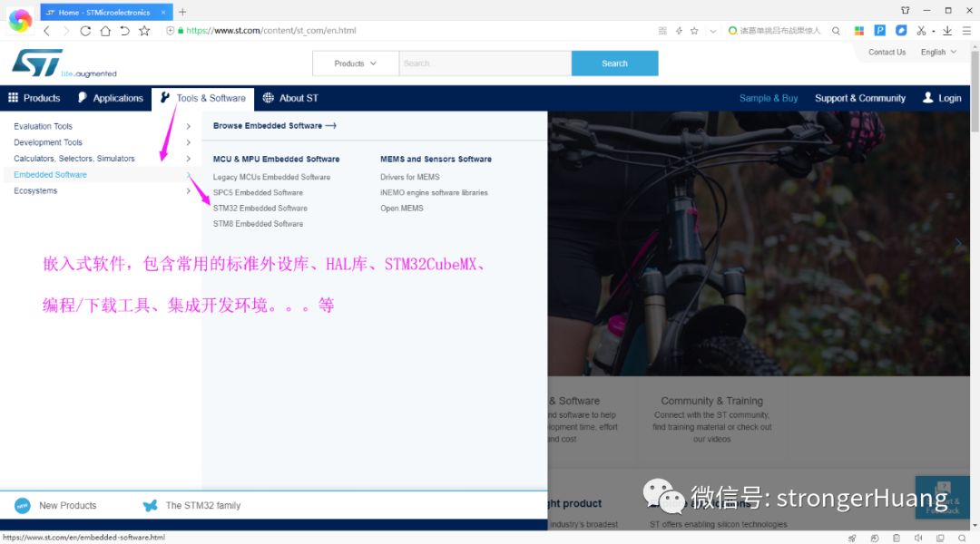Select Calculators, Selectors, Simulators item
Viewport: 980px width, 544px height.
(x=74, y=159)
